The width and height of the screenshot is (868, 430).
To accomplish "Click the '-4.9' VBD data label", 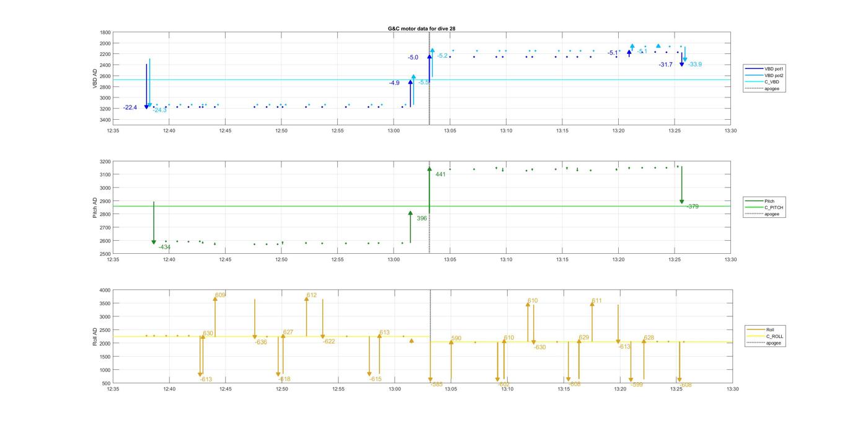I will coord(395,83).
